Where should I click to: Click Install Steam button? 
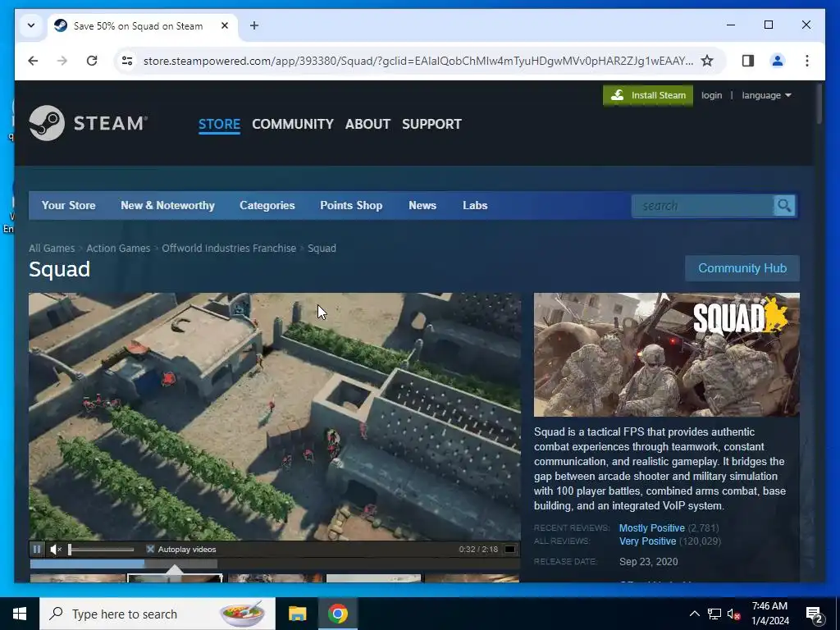click(x=648, y=95)
